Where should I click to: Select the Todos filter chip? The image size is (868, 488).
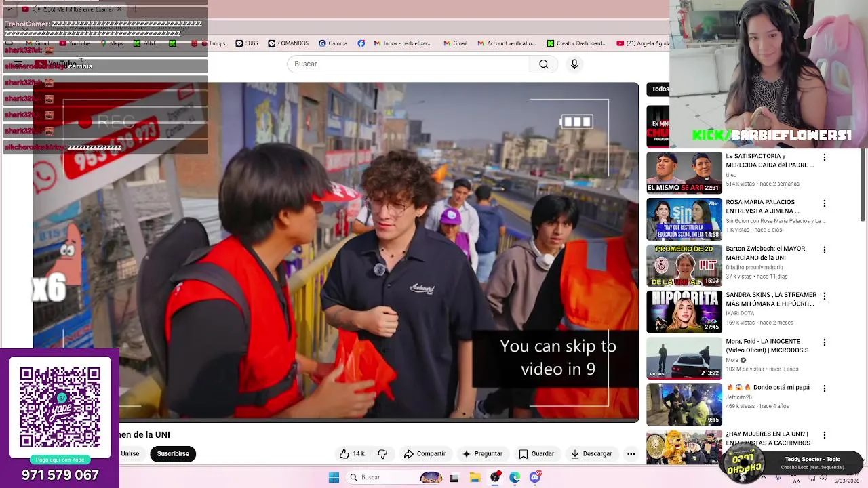point(660,89)
